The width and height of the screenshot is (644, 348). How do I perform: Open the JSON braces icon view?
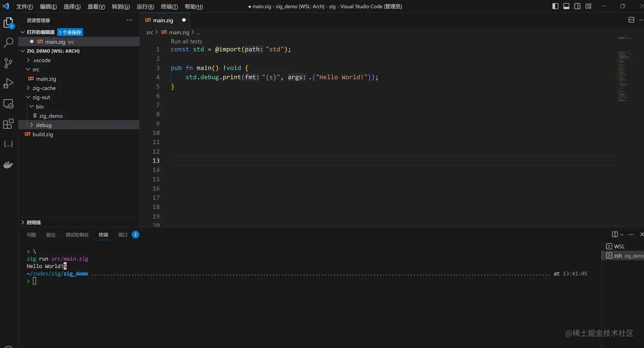[x=9, y=144]
